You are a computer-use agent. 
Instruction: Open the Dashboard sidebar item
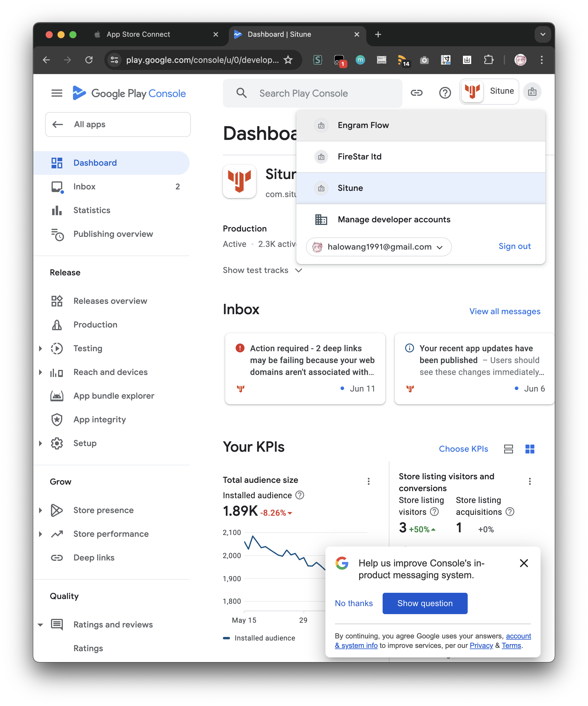(x=111, y=163)
